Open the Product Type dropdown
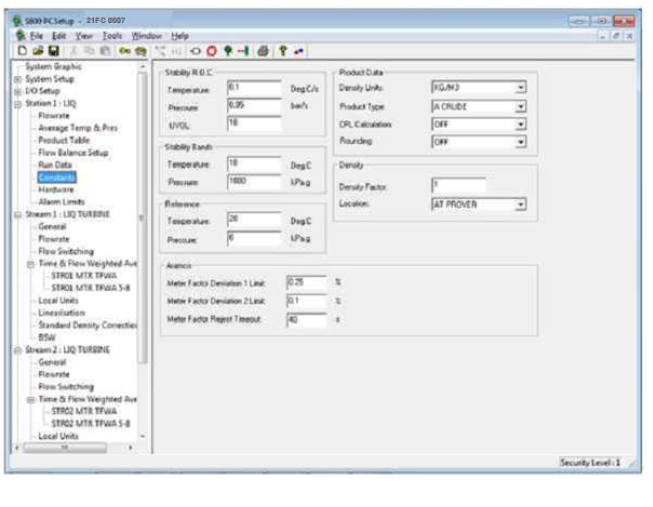Screen dimensions: 653x507 tap(521, 107)
